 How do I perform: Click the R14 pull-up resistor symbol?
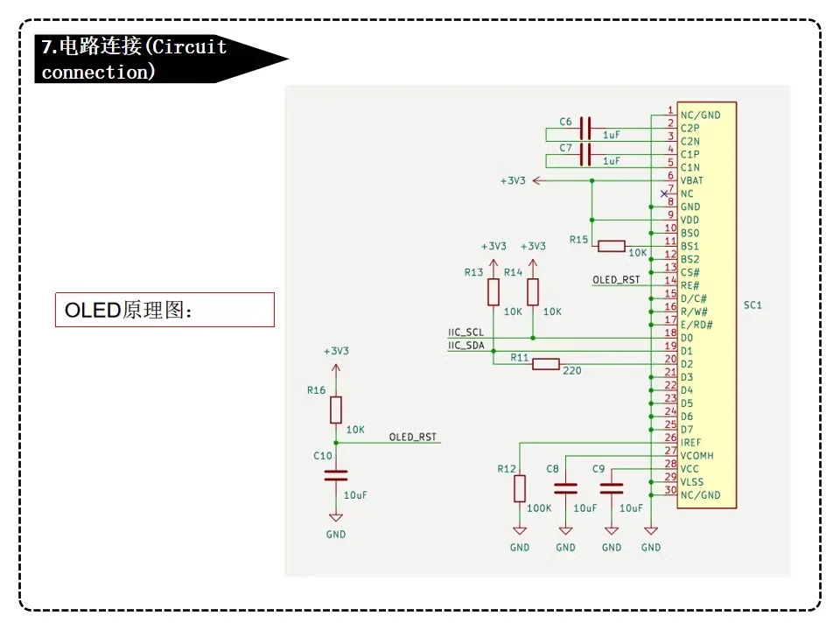pyautogui.click(x=533, y=292)
